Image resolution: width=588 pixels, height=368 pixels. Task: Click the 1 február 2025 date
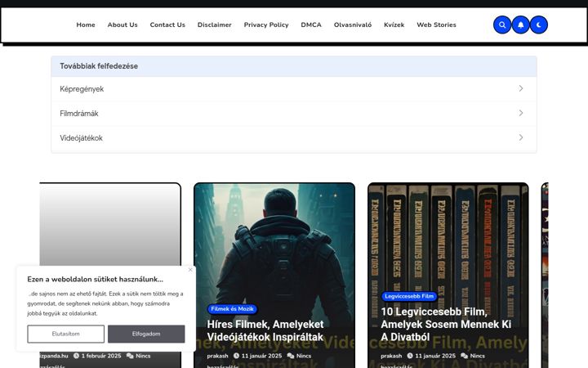pyautogui.click(x=101, y=356)
